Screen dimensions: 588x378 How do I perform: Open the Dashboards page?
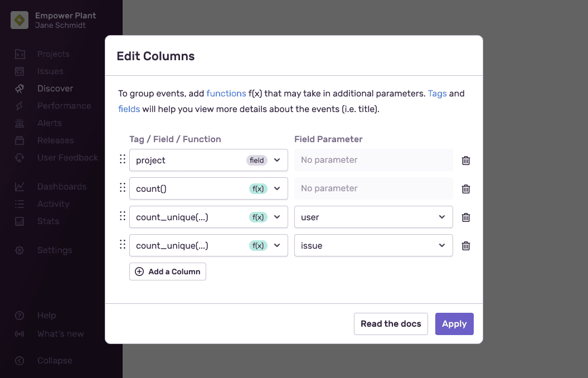point(62,186)
